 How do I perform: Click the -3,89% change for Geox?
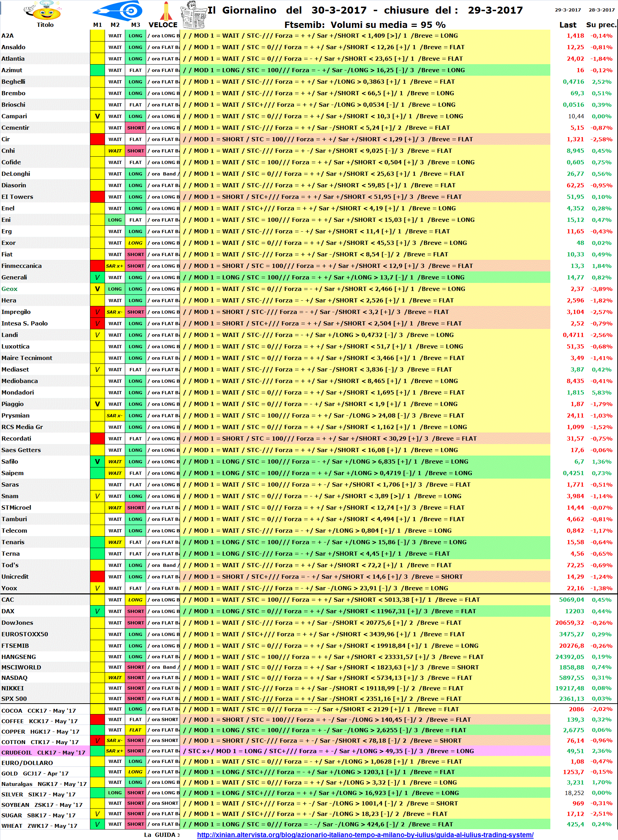coord(602,289)
